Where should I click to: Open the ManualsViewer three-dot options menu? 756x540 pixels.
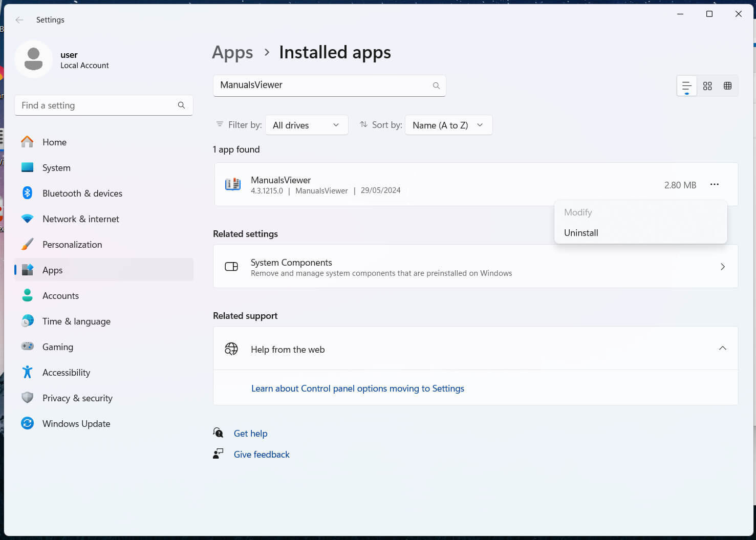pyautogui.click(x=715, y=184)
